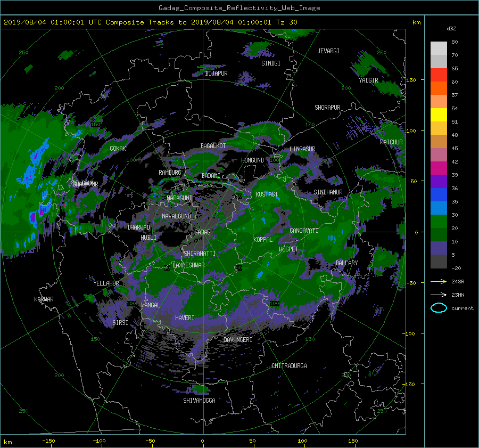Click the LINGASUR city label
The image size is (479, 448).
(x=302, y=149)
